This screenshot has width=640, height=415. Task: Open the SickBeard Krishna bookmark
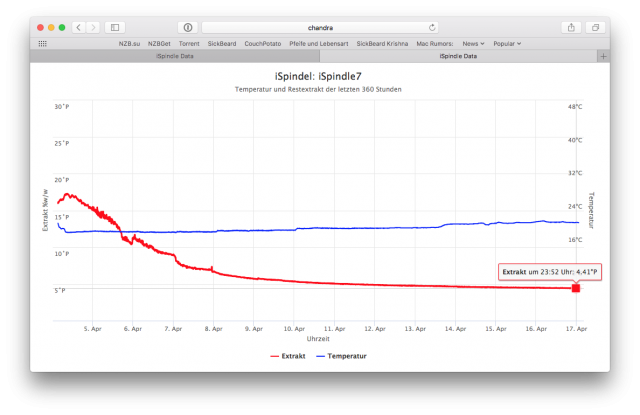383,44
